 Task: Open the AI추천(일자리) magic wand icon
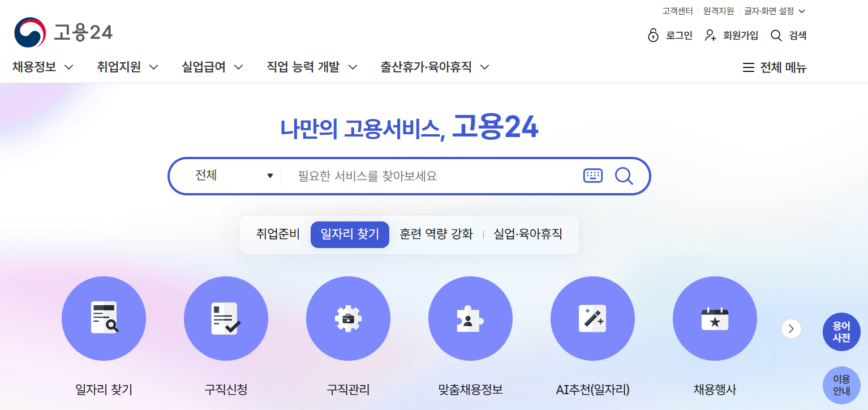coord(592,319)
